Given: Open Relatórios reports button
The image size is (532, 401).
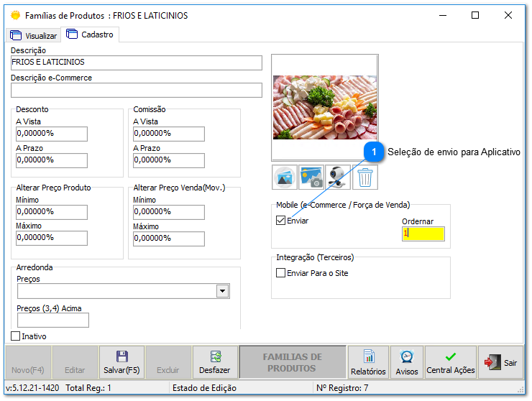Looking at the screenshot, I should click(x=368, y=362).
